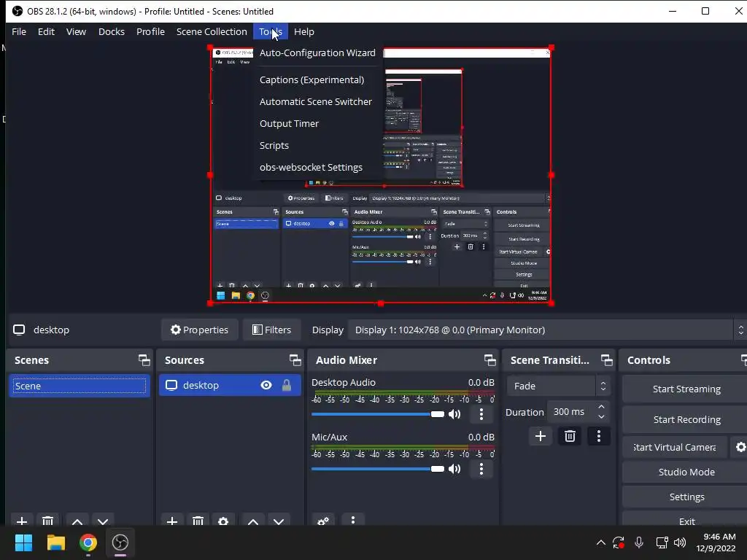Open Audio Mixer three-dot menu

[x=353, y=520]
